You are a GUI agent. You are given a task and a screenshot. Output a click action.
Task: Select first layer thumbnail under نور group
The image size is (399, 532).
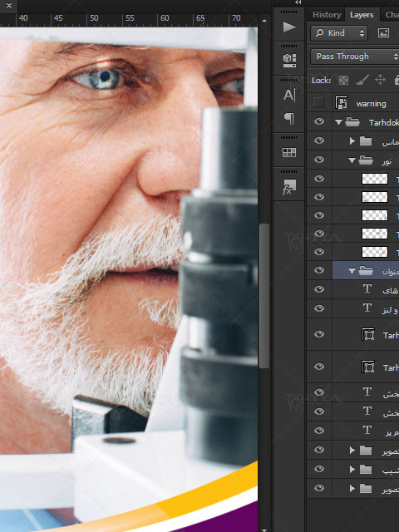coord(375,179)
